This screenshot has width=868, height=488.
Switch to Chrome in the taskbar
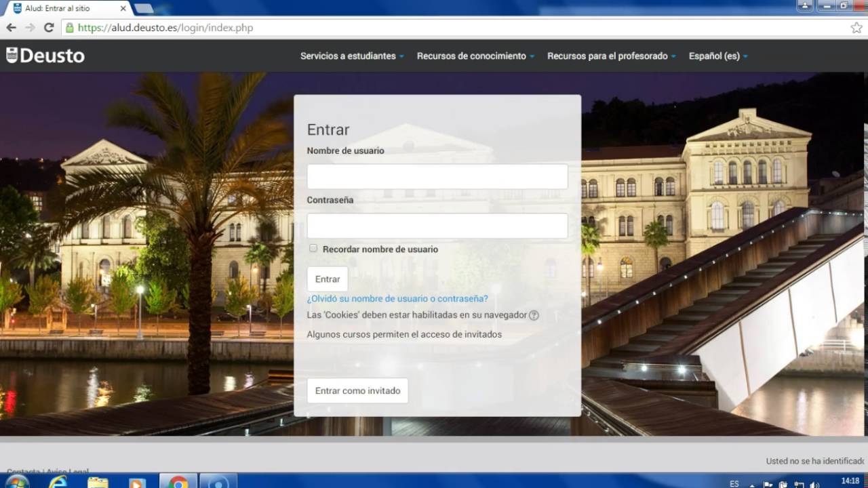coord(178,482)
